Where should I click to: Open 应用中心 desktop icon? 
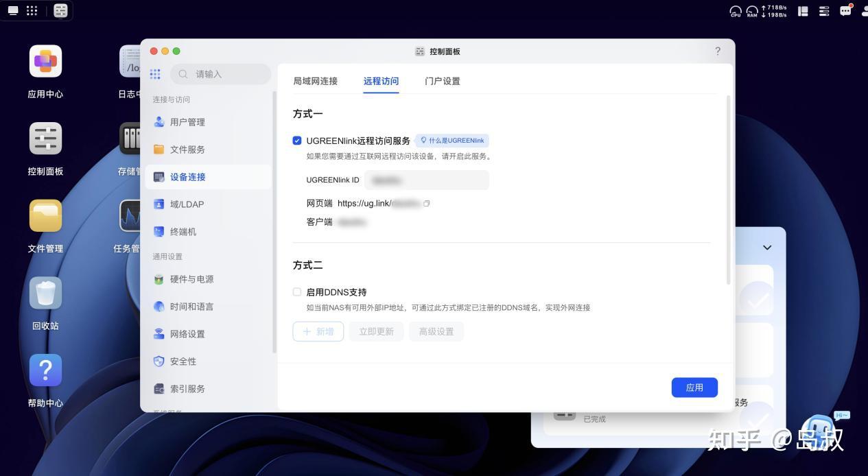[45, 71]
